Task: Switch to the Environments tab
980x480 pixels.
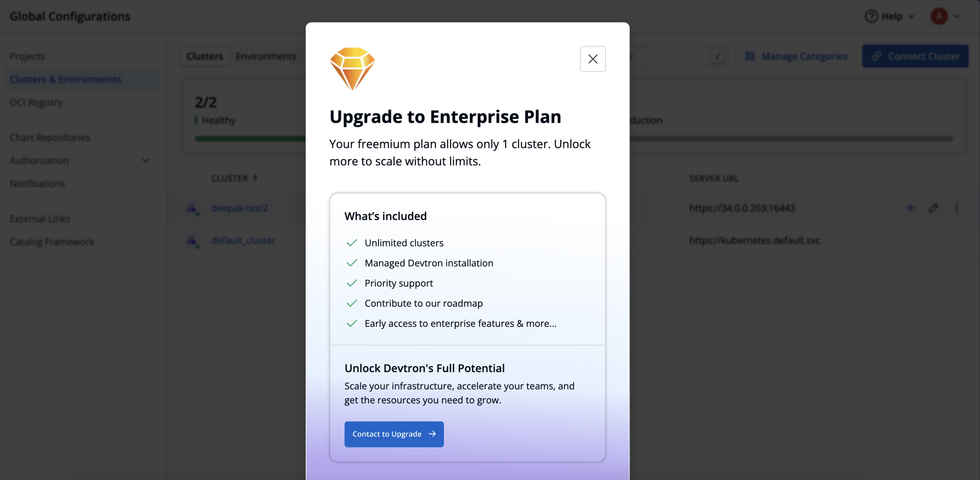Action: pyautogui.click(x=266, y=56)
